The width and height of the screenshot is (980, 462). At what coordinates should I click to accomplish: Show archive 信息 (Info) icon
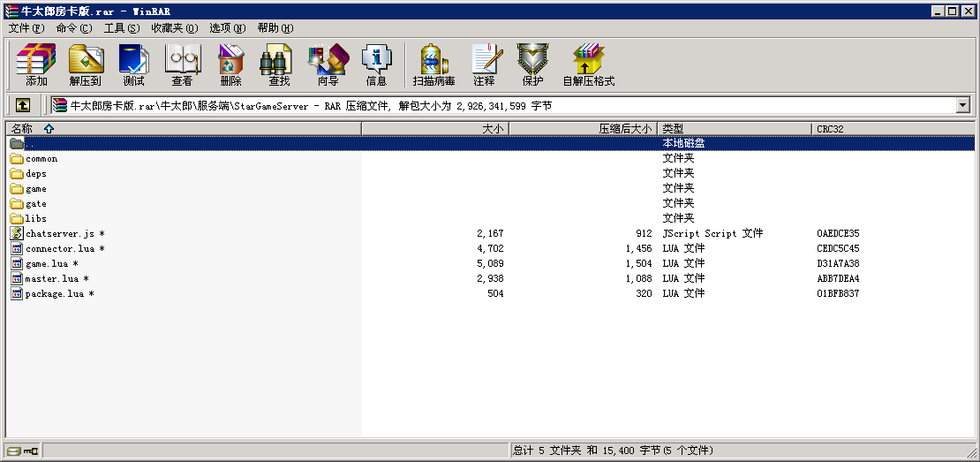(x=376, y=64)
